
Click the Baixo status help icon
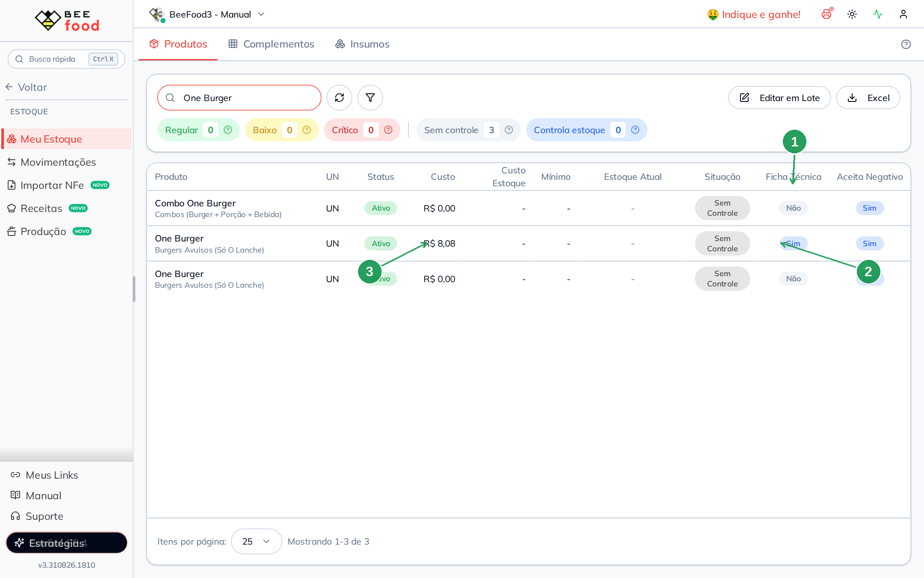click(x=307, y=130)
